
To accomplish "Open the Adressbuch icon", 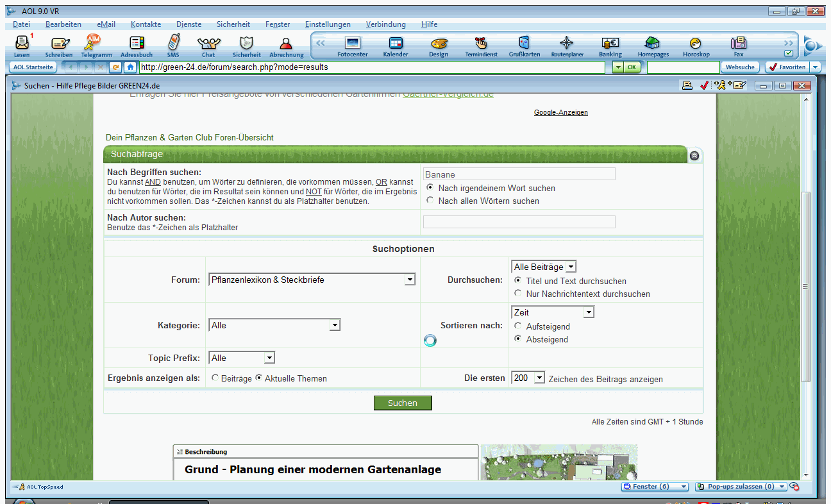I will click(x=137, y=44).
